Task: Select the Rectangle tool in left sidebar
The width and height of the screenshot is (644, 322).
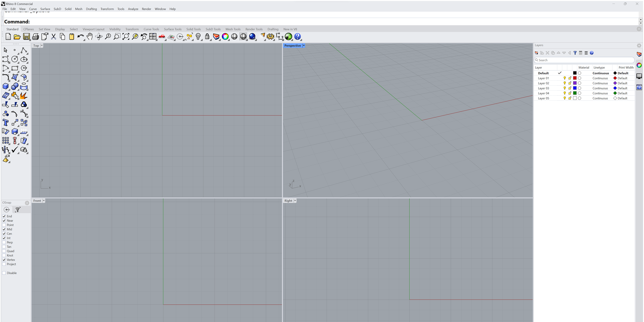Action: tap(15, 68)
